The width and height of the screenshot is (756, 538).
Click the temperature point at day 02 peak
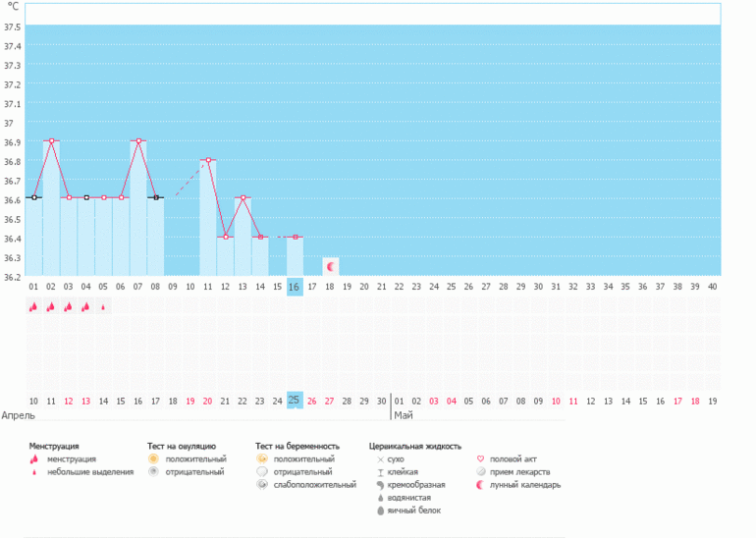(x=51, y=140)
